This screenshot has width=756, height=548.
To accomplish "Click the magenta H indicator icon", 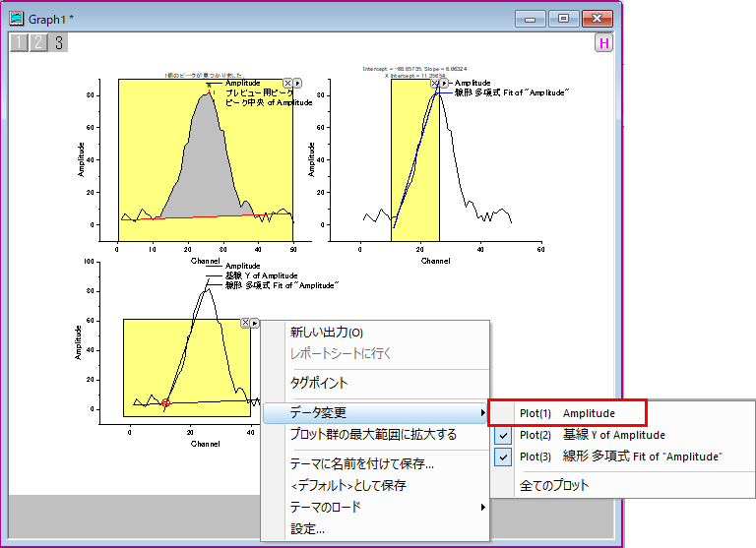I will point(603,43).
